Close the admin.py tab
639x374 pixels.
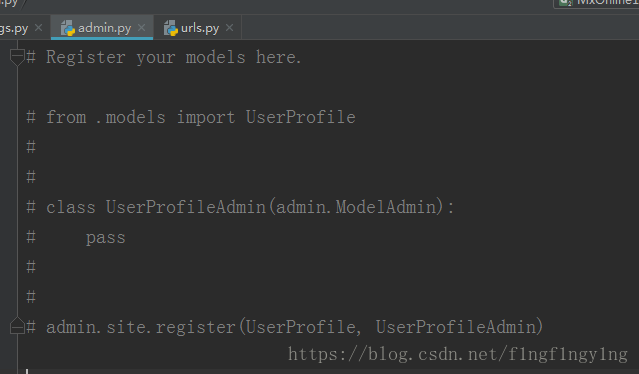click(x=141, y=28)
